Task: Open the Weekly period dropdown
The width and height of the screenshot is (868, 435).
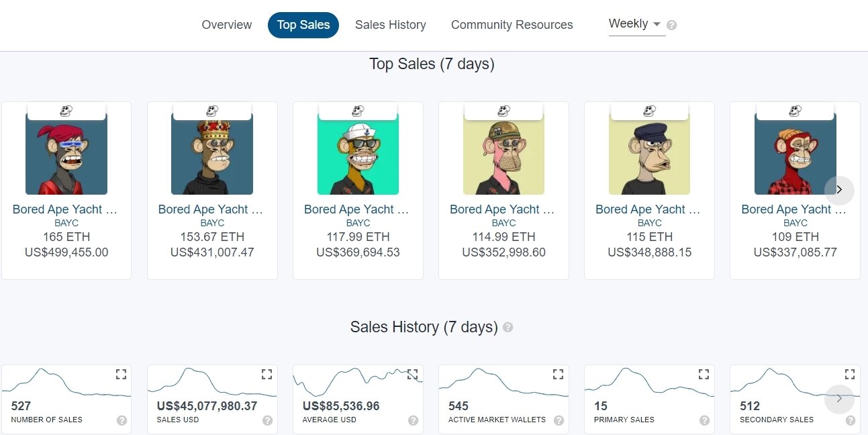Action: click(636, 24)
